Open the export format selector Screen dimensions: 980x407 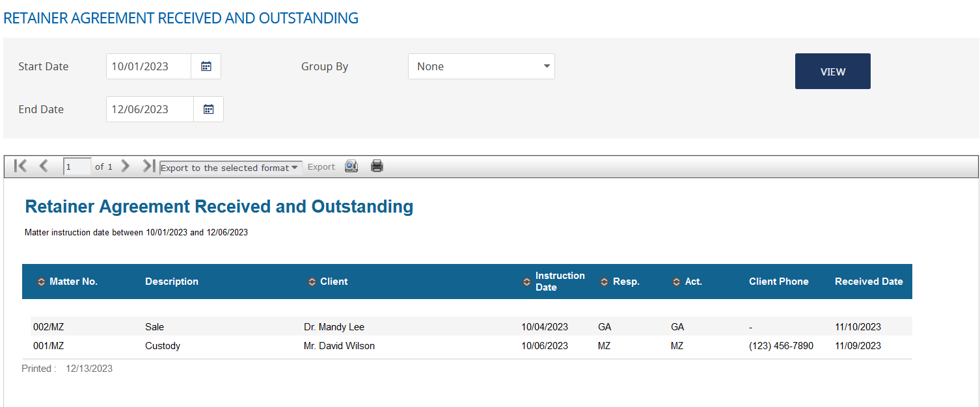coord(230,167)
